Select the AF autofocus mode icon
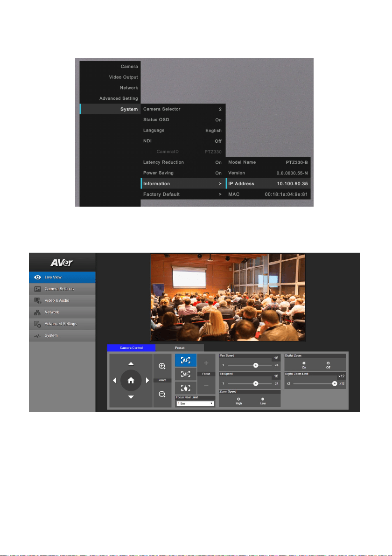Image resolution: width=392 pixels, height=556 pixels. 186,360
